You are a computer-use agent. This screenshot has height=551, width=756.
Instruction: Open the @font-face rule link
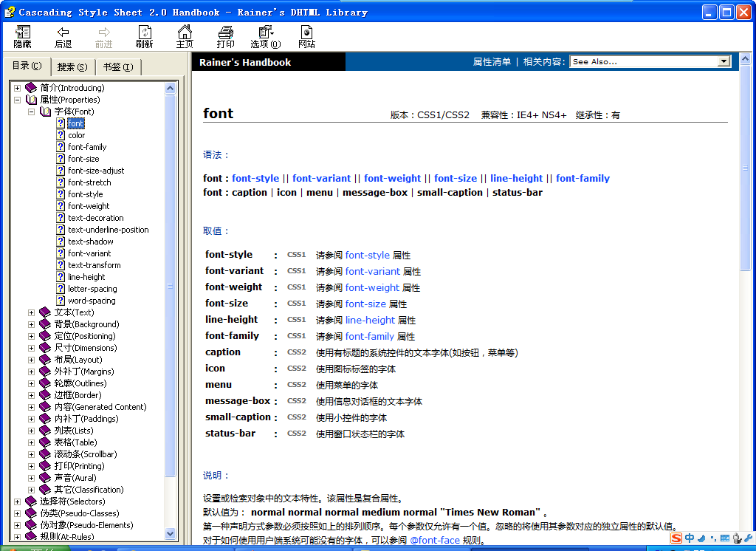coord(434,541)
